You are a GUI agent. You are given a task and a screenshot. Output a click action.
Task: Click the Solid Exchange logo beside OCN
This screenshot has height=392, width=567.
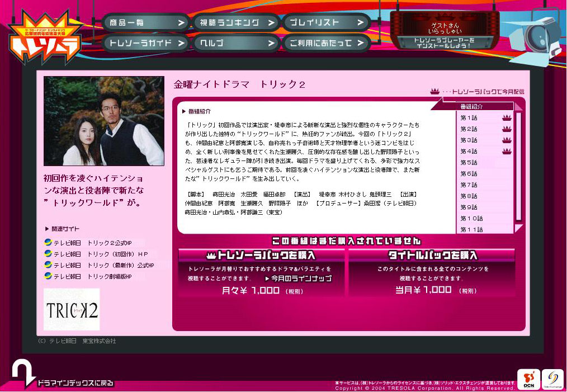552,380
